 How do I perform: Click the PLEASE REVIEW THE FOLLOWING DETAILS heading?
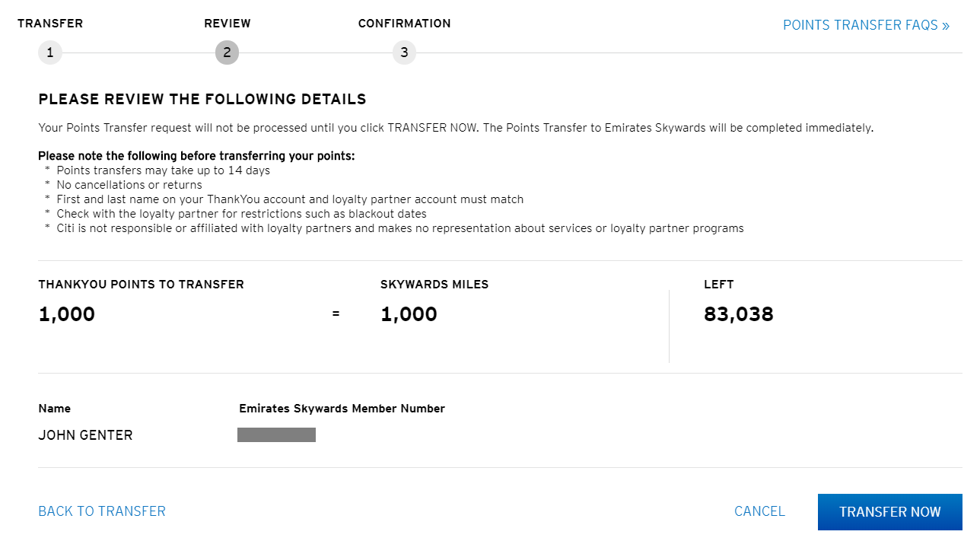pyautogui.click(x=202, y=99)
